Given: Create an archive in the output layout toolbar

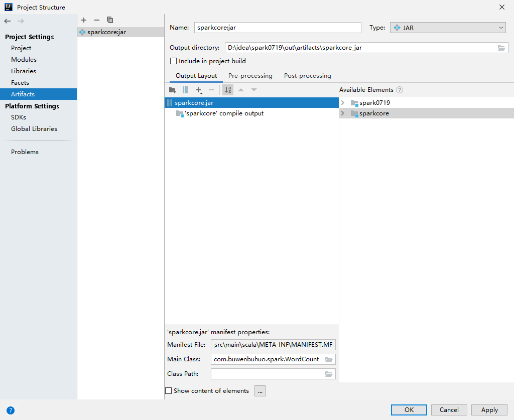Looking at the screenshot, I should (185, 90).
